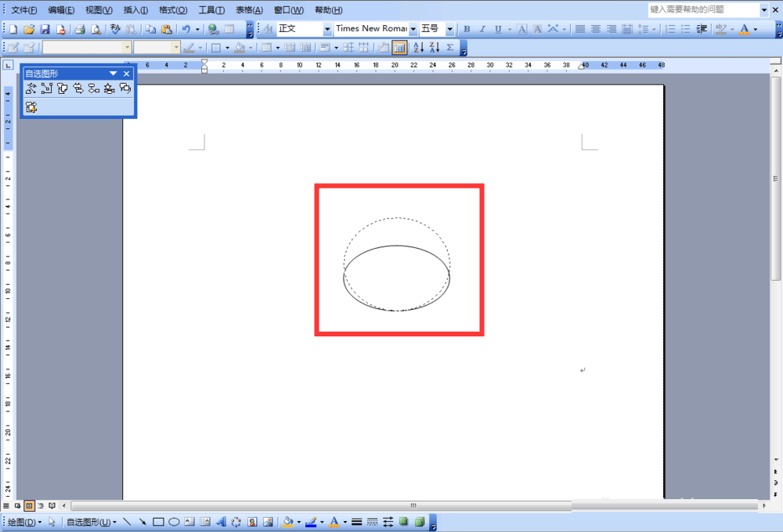The width and height of the screenshot is (783, 532).
Task: Sort descending in tables toolbar
Action: (435, 48)
